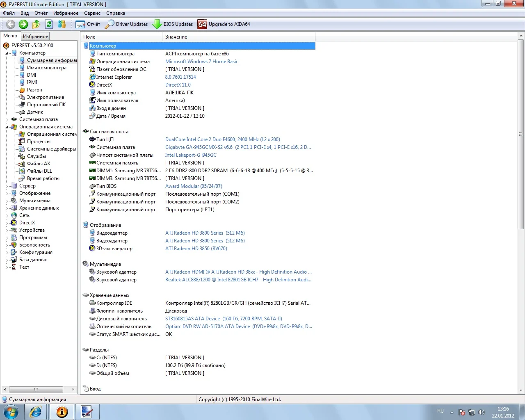The image size is (525, 420).
Task: Open the Избранное menu in the menu bar
Action: click(x=66, y=13)
